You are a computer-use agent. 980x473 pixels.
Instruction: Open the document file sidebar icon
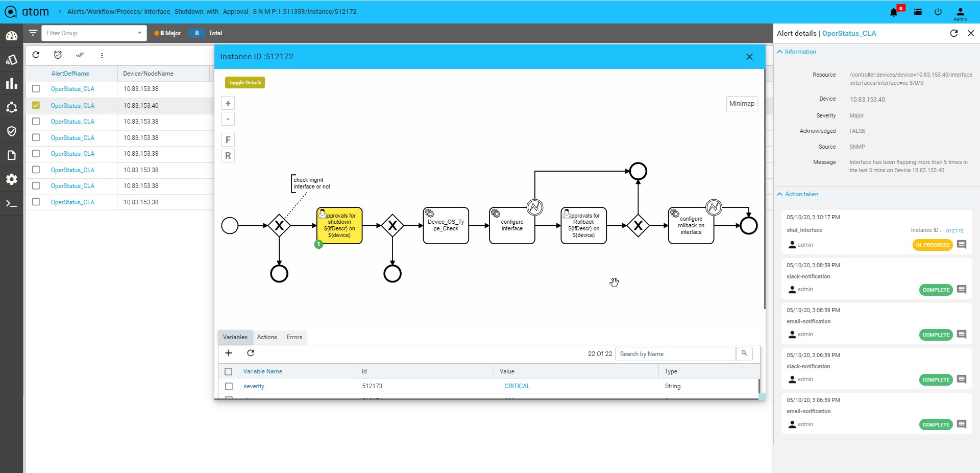(x=11, y=155)
